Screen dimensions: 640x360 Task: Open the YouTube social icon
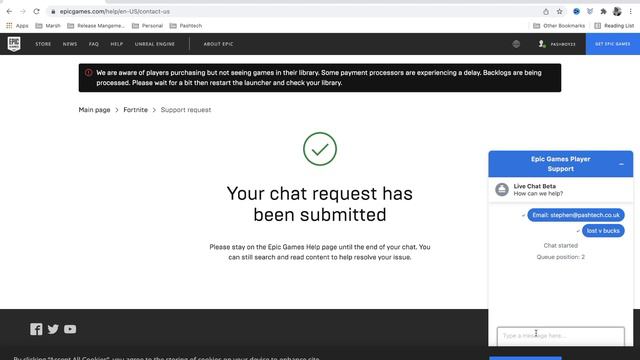(70, 329)
